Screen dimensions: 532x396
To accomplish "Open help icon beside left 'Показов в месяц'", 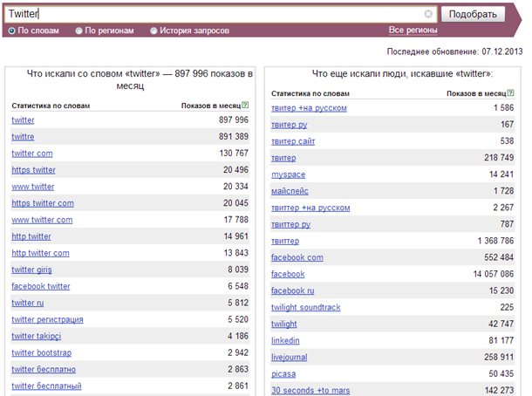I will [x=245, y=106].
